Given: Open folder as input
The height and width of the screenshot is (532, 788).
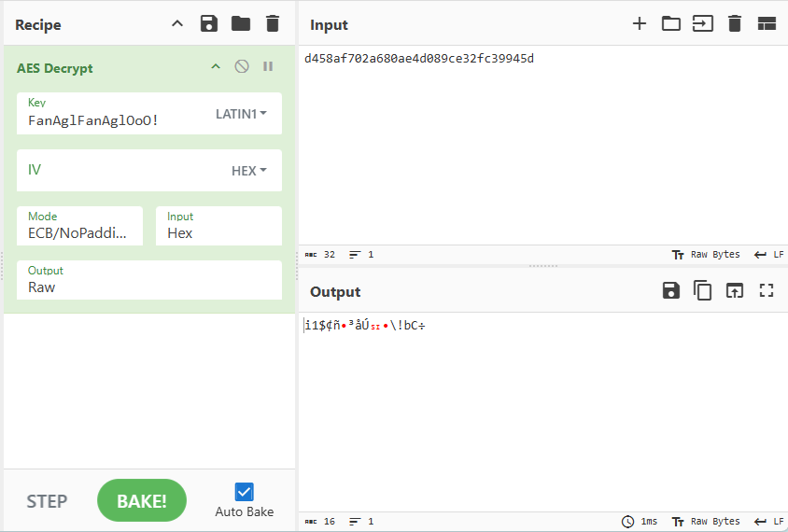Looking at the screenshot, I should [671, 24].
